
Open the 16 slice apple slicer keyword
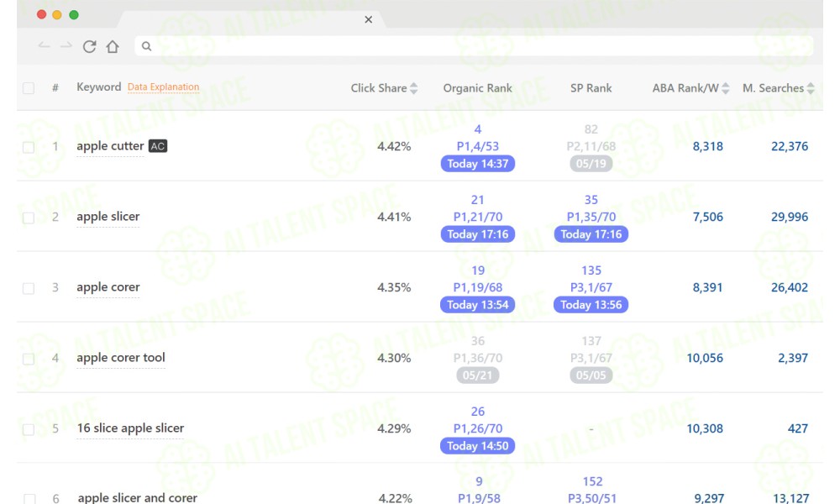point(130,428)
